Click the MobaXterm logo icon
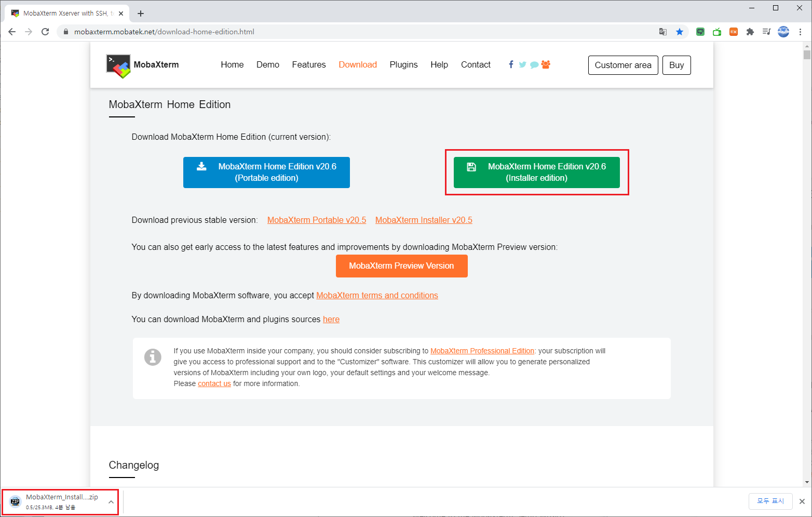This screenshot has width=812, height=517. (x=118, y=66)
